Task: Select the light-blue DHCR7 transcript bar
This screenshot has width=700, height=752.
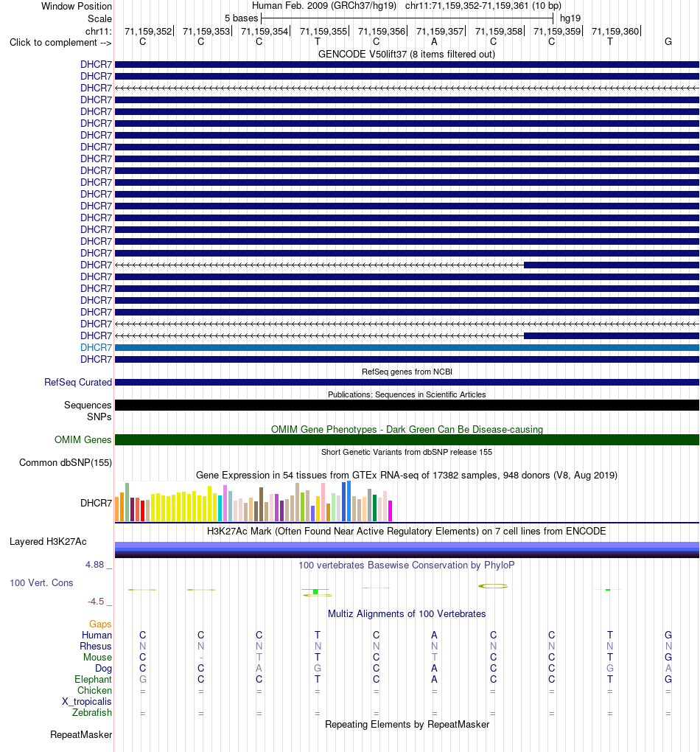Action: [x=407, y=348]
